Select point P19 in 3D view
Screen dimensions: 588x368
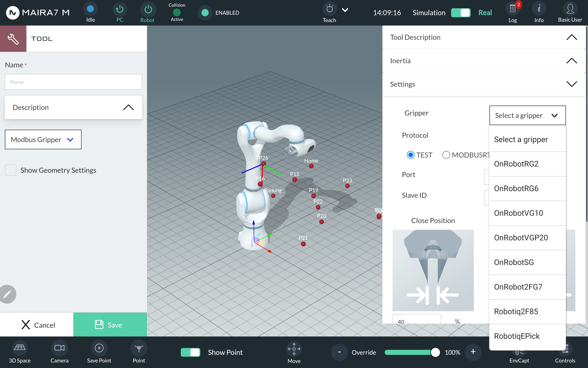[x=314, y=196]
